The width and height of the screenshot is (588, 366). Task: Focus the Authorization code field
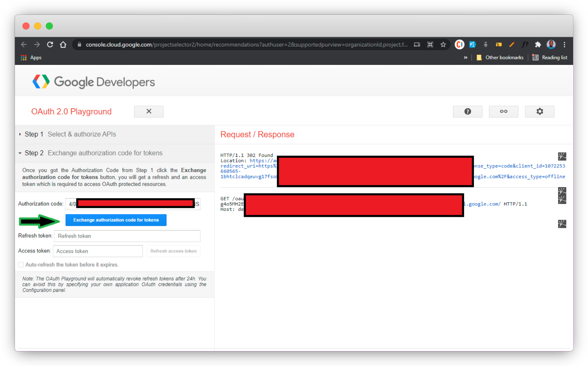point(133,204)
